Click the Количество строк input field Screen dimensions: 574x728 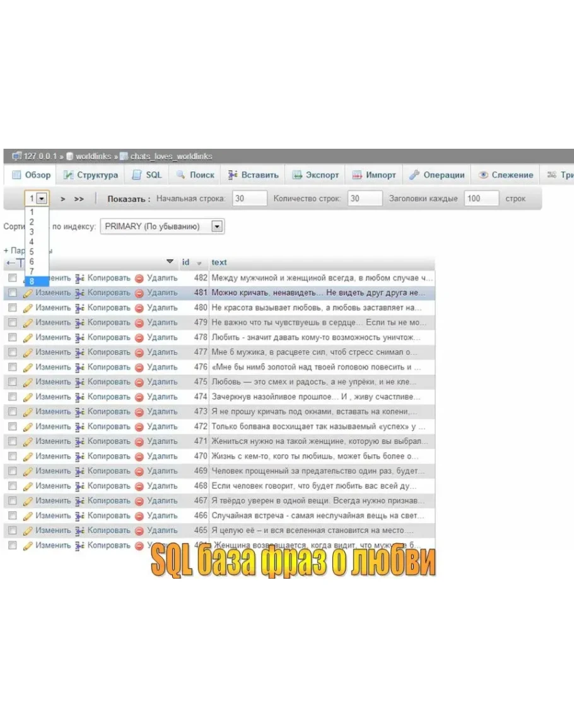tap(365, 199)
